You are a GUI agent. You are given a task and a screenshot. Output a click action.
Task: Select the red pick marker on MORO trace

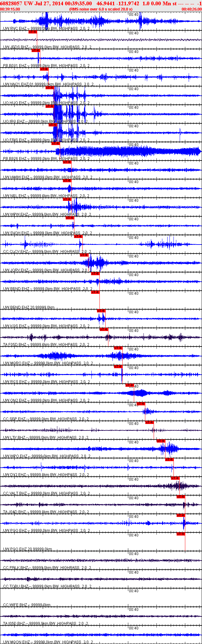(x=118, y=348)
